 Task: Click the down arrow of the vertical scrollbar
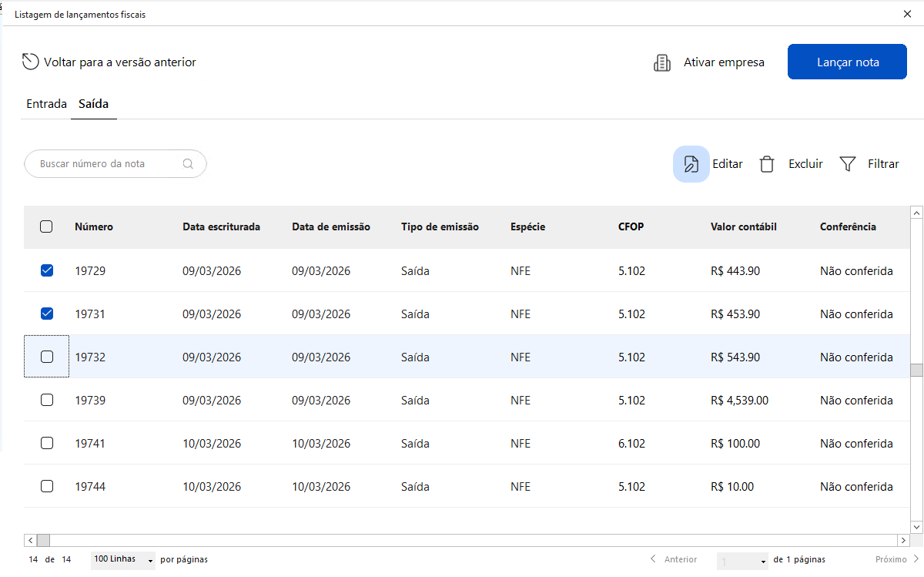[916, 526]
